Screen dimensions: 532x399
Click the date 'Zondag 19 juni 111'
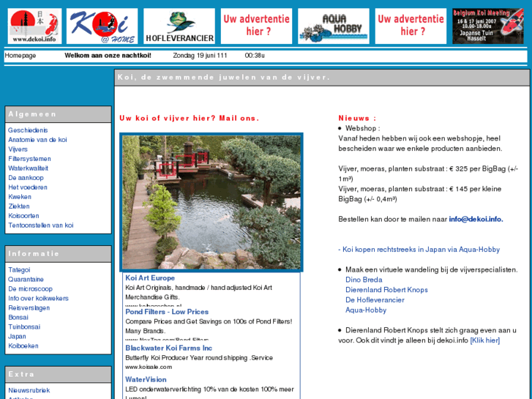(x=200, y=56)
